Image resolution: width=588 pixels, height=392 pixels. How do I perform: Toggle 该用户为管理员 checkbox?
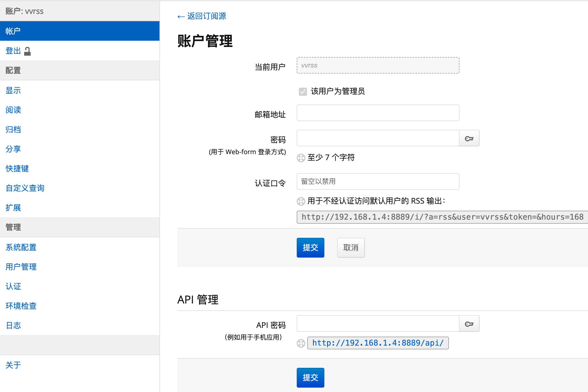click(303, 91)
